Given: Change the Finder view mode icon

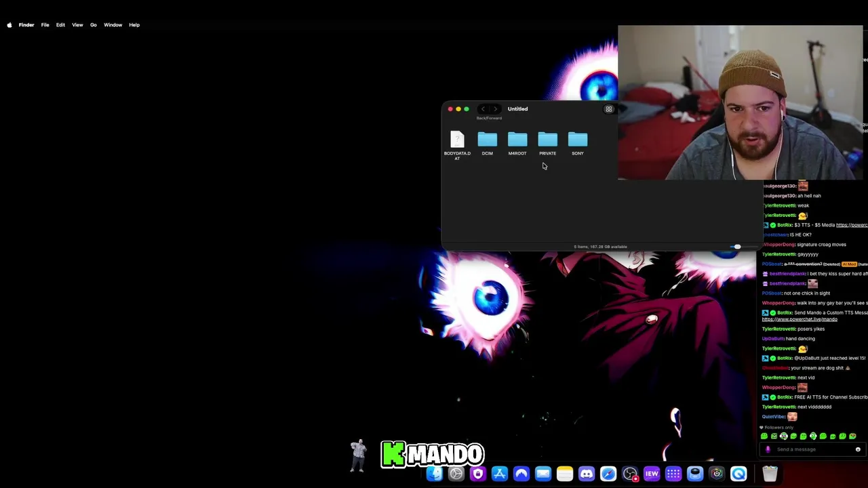Looking at the screenshot, I should (x=609, y=109).
